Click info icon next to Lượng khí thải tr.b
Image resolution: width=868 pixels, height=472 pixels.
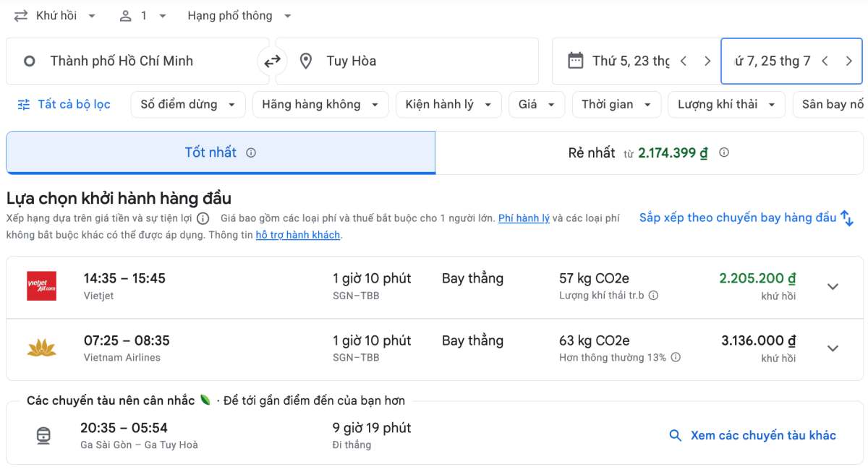(x=653, y=296)
